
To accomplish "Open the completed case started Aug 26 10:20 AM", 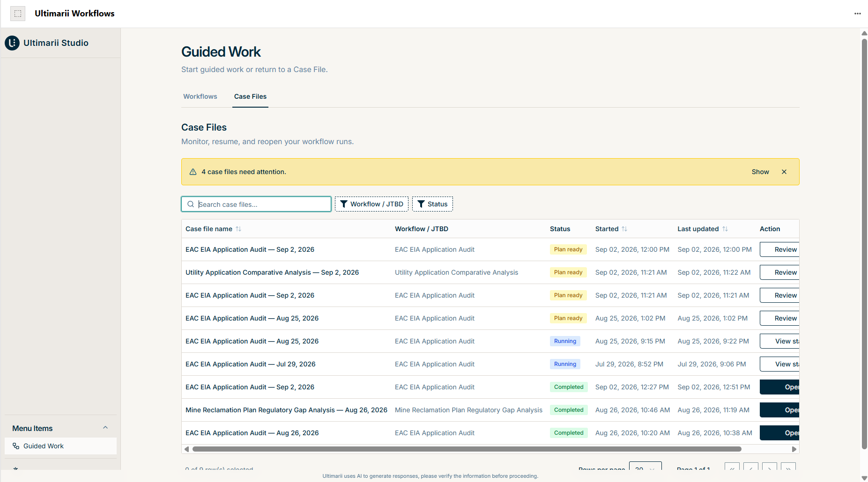I will (779, 433).
